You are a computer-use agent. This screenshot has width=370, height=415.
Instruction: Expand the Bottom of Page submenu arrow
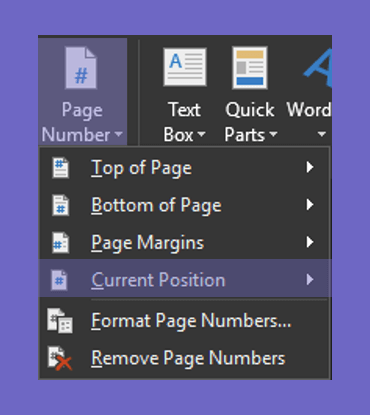pyautogui.click(x=310, y=204)
